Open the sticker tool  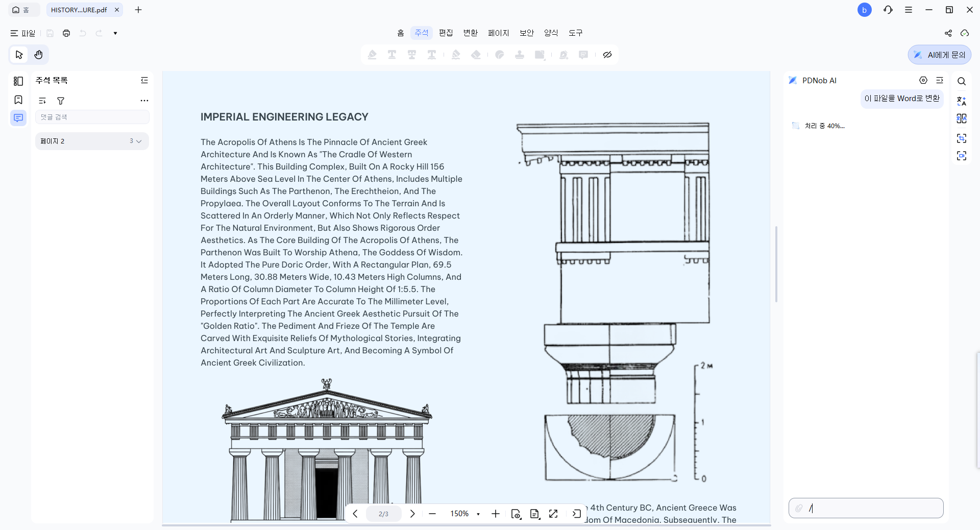500,55
